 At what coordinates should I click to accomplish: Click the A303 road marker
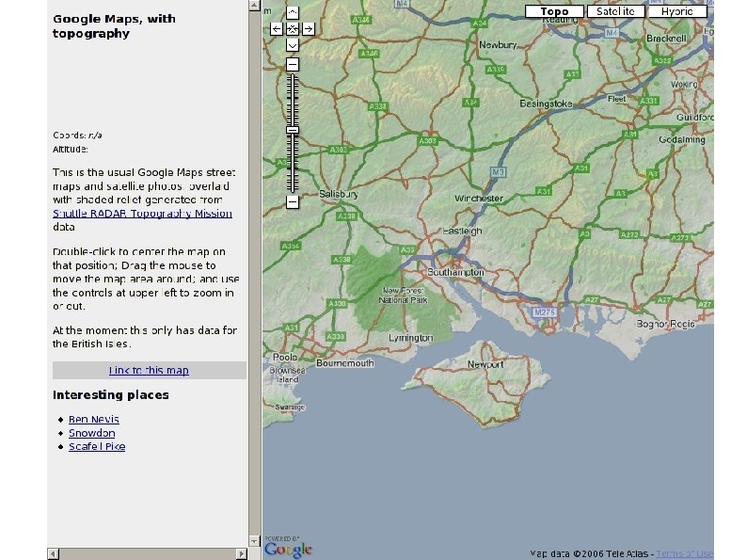click(x=427, y=141)
